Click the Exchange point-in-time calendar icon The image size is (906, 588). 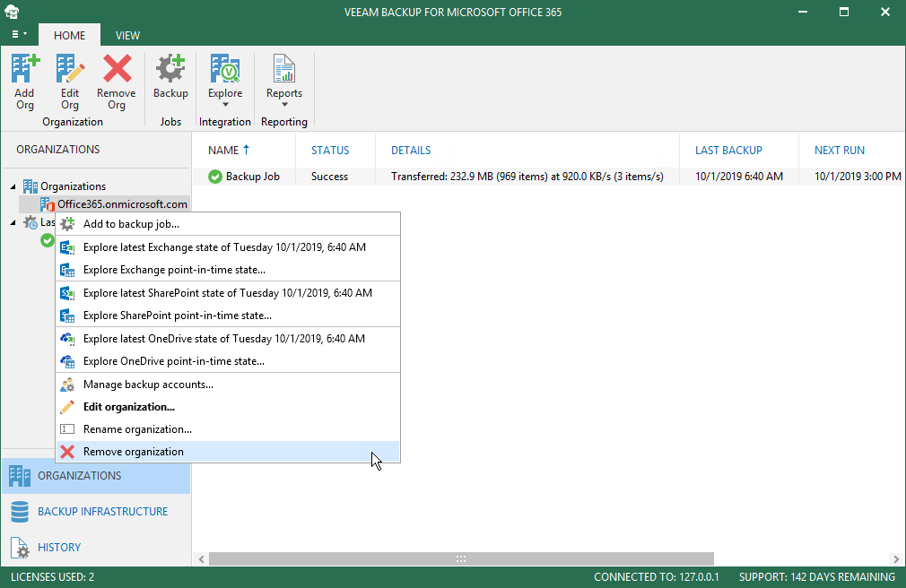(x=67, y=270)
